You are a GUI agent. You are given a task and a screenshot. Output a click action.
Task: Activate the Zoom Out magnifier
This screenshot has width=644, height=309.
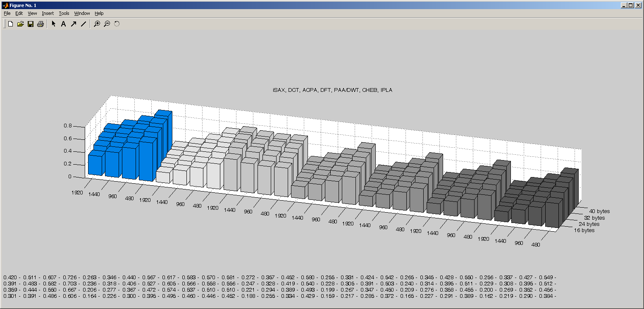pos(107,24)
